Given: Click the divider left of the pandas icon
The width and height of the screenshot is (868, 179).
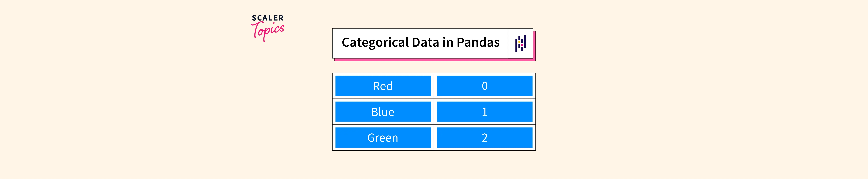Looking at the screenshot, I should 508,43.
